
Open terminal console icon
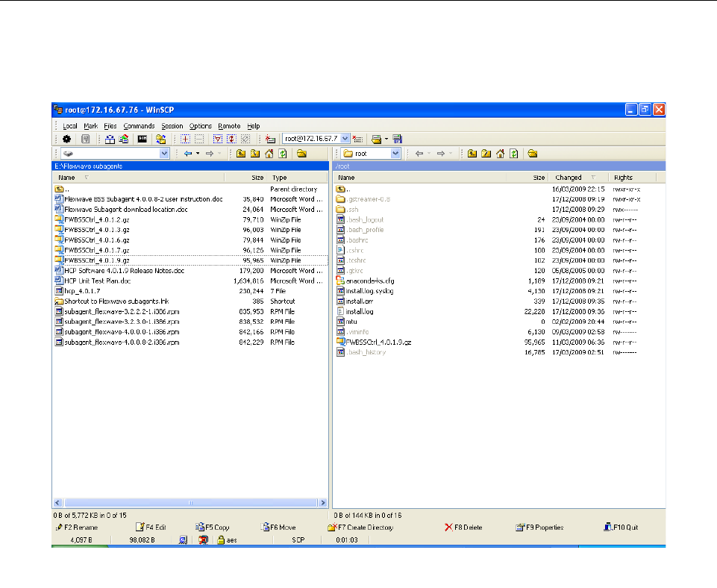coord(143,139)
